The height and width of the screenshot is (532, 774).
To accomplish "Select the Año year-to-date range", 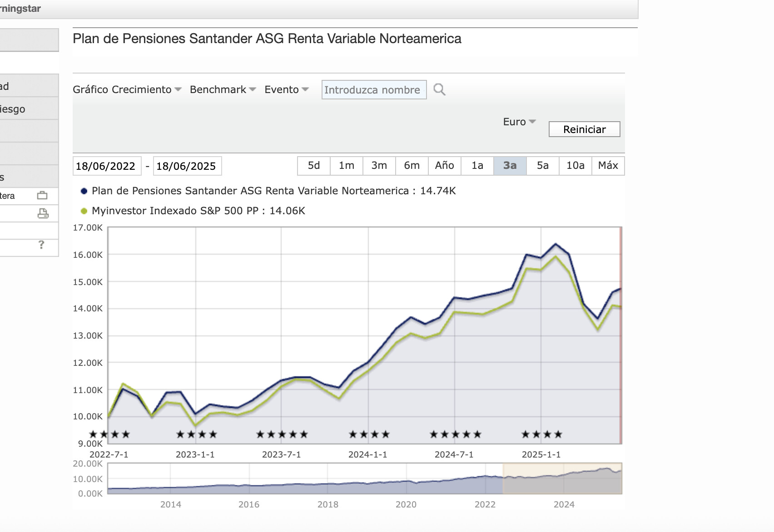I will tap(445, 166).
